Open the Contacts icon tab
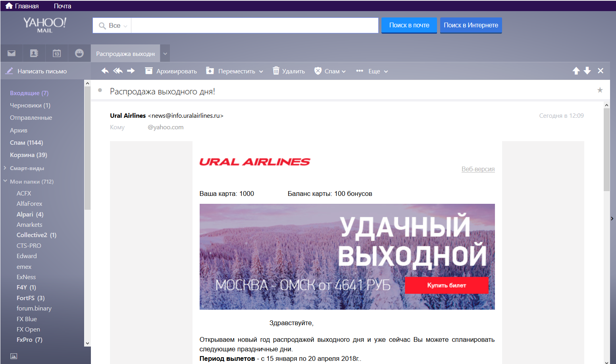The image size is (616, 364). tap(34, 53)
